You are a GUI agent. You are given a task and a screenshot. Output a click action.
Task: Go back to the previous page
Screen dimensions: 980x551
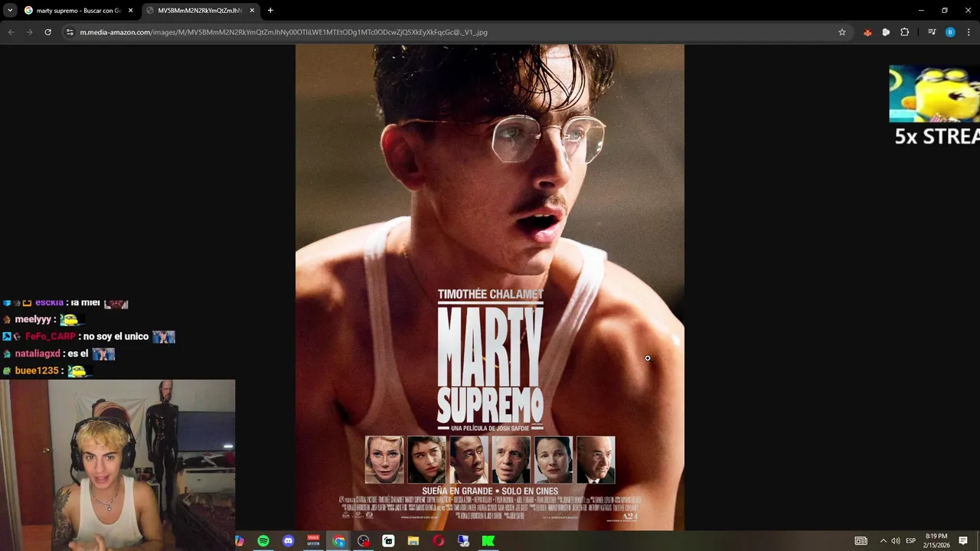(11, 32)
